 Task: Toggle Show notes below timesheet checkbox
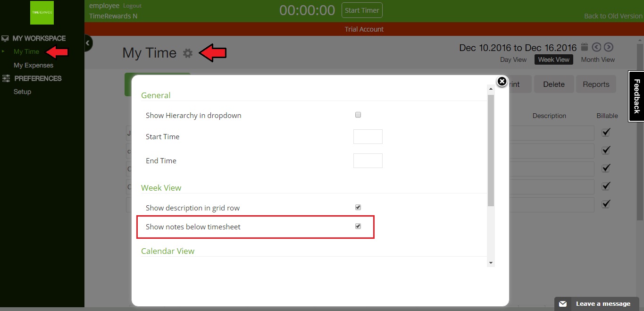pos(358,226)
